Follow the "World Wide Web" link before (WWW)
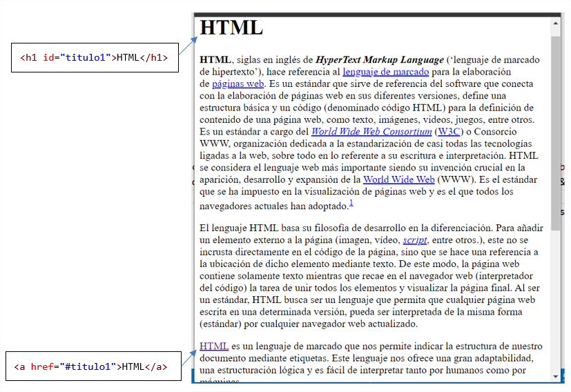The image size is (571, 392). (399, 179)
